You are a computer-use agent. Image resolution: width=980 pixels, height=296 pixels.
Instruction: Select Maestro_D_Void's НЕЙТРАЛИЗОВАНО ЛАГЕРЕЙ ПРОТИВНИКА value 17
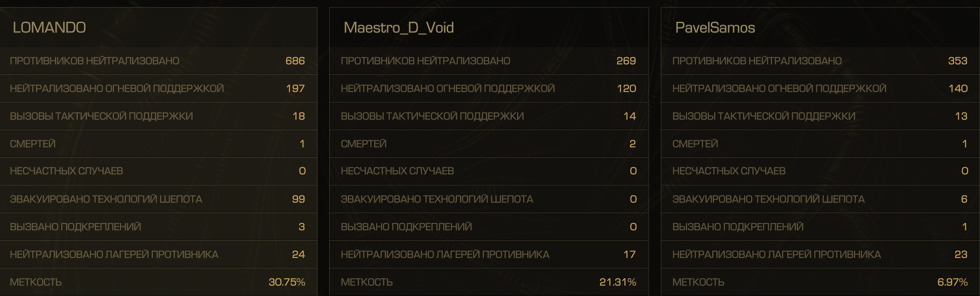(630, 254)
